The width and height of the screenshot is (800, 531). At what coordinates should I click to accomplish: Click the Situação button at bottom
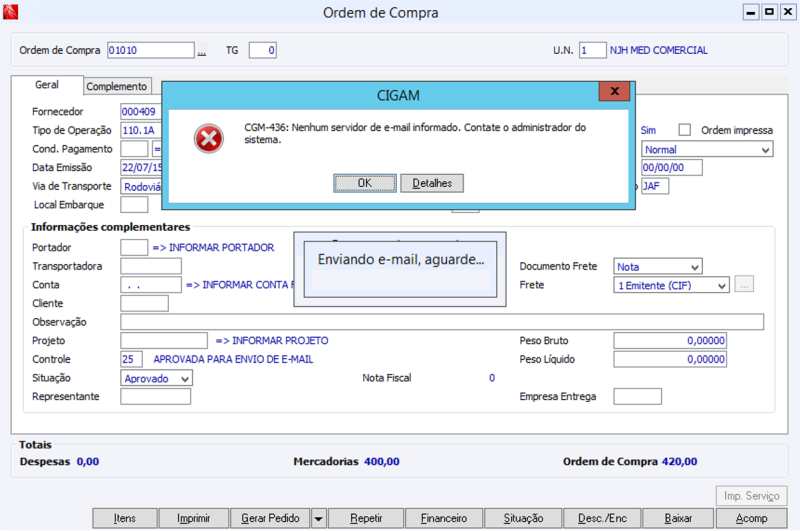(523, 519)
